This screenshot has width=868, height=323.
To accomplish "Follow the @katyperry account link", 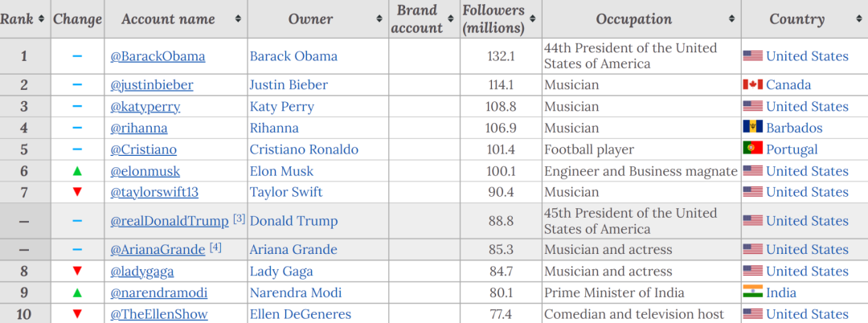I will 145,107.
